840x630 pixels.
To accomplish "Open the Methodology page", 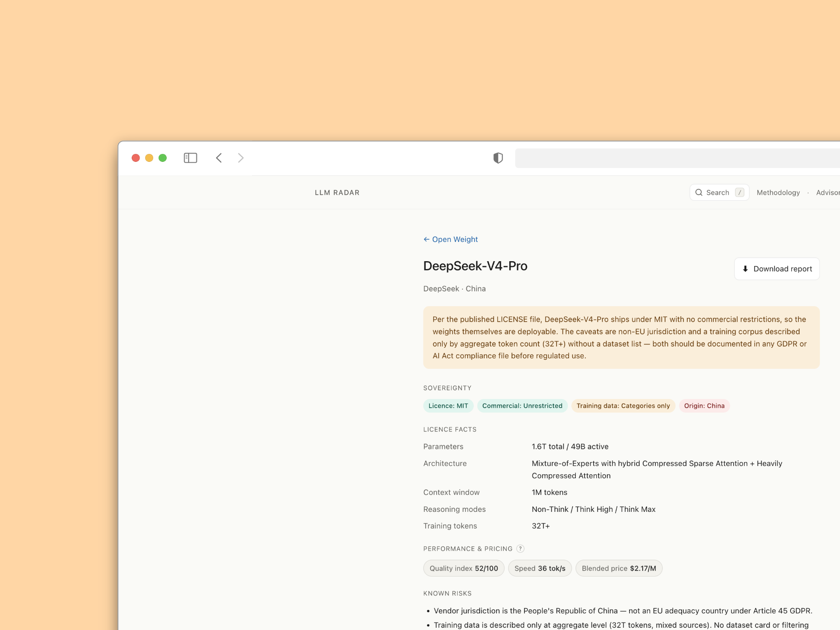I will click(778, 192).
